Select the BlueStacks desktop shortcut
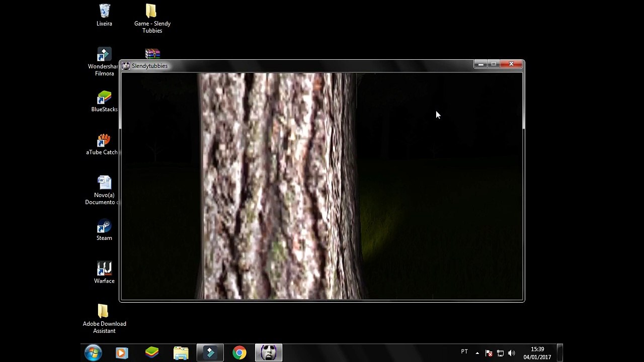644x362 pixels. coord(104,102)
